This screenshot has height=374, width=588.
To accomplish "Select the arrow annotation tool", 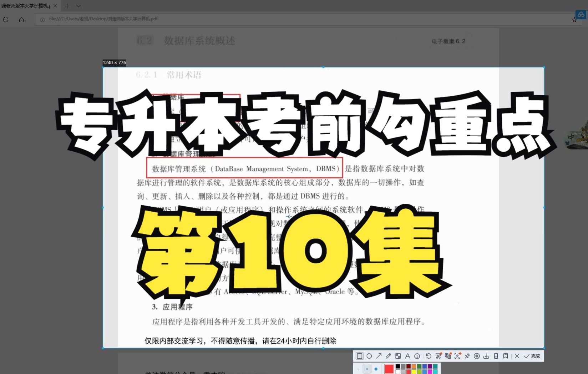I will click(379, 356).
